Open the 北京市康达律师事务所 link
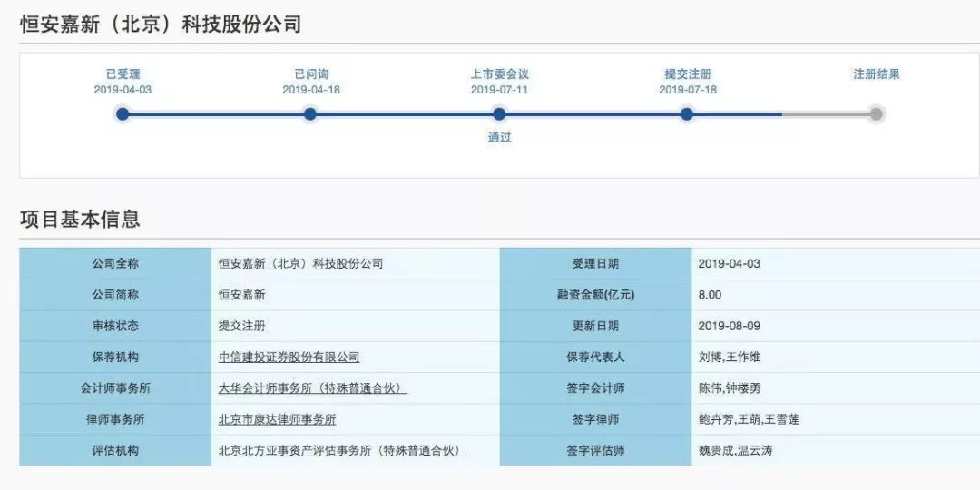980x490 pixels. [x=277, y=419]
